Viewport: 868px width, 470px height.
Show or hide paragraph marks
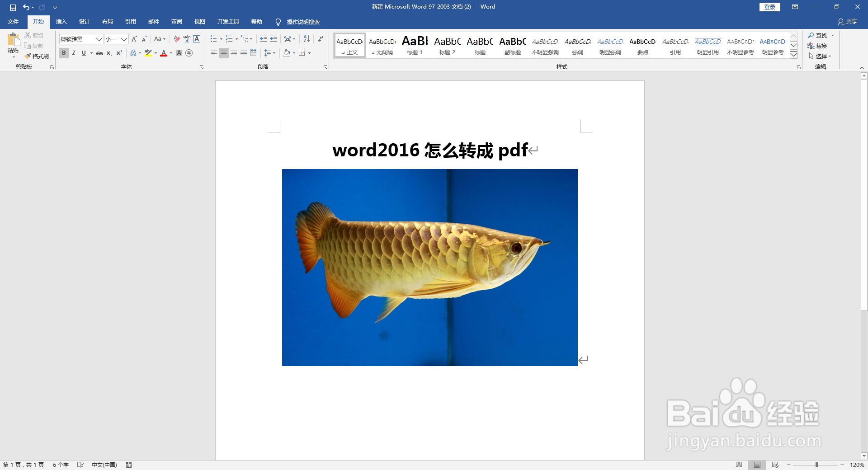[x=321, y=39]
